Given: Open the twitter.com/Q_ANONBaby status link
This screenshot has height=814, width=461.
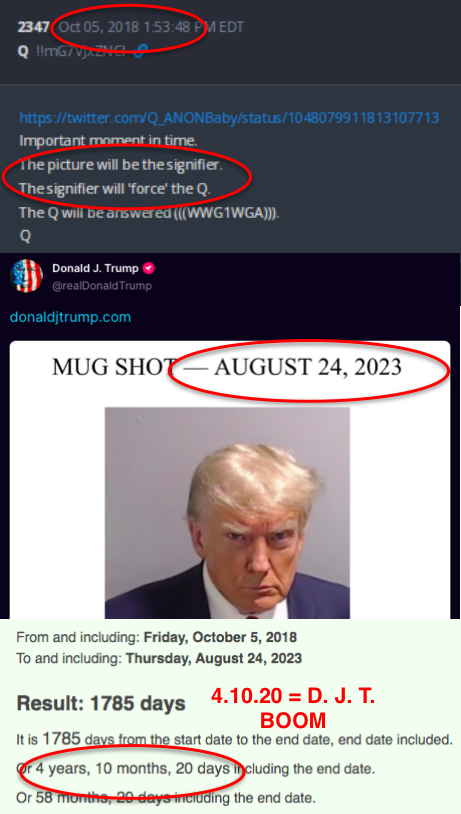Looking at the screenshot, I should (229, 117).
